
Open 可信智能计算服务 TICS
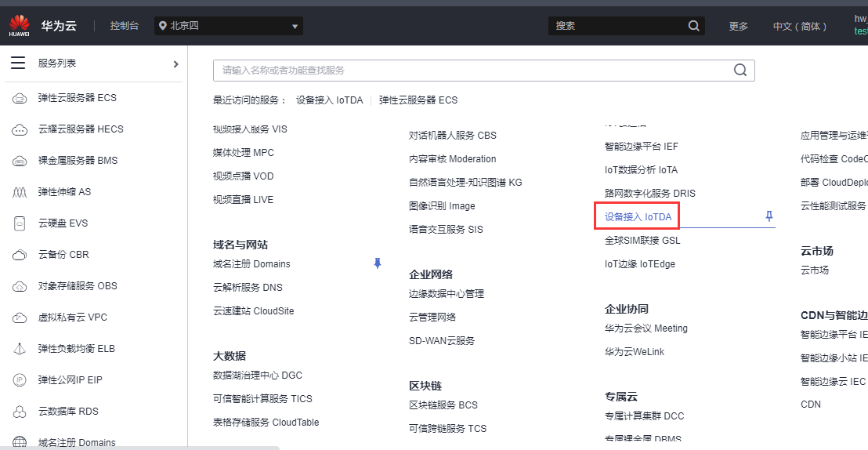click(262, 398)
